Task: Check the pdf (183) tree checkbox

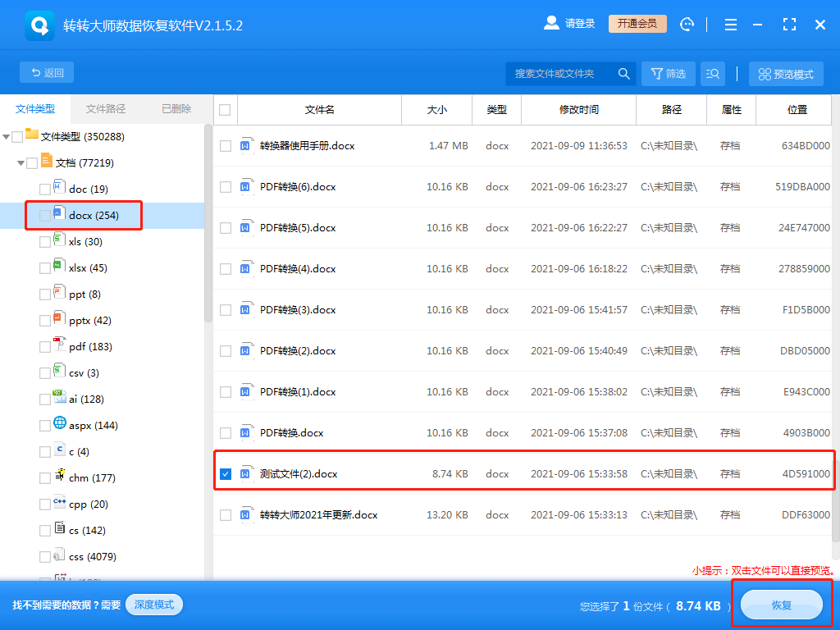Action: tap(45, 347)
